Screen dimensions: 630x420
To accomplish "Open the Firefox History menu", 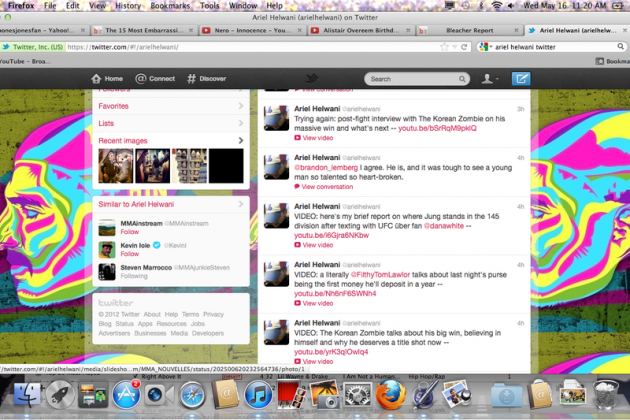I will coord(128,6).
